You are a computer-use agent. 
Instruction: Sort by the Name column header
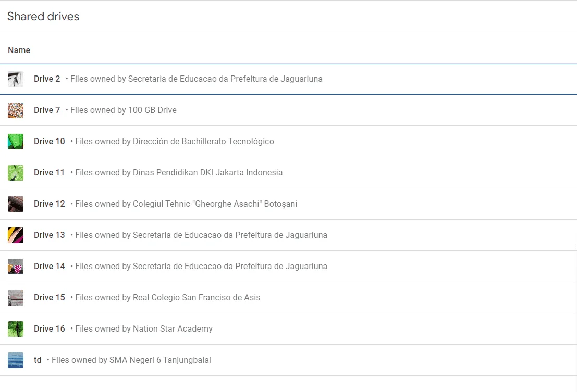(x=19, y=50)
